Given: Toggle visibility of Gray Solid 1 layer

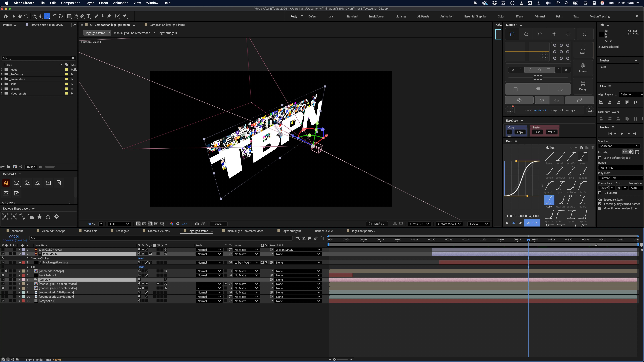Looking at the screenshot, I should (x=3, y=301).
